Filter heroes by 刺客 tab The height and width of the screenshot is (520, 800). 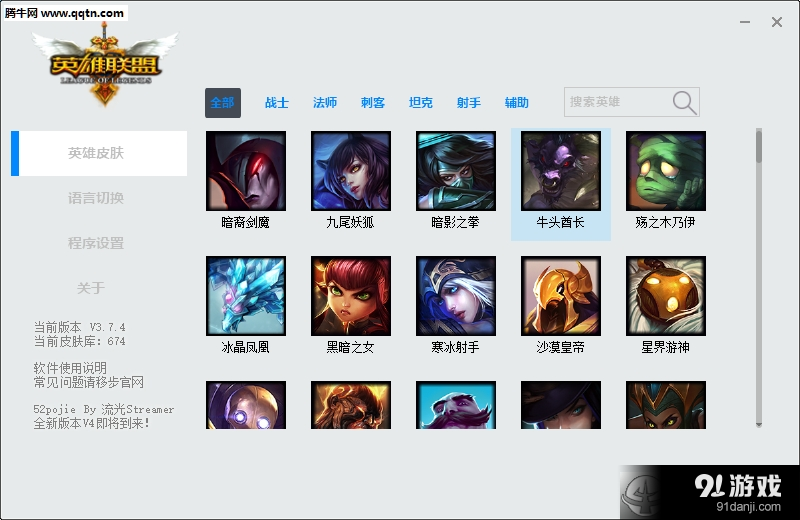click(x=373, y=103)
